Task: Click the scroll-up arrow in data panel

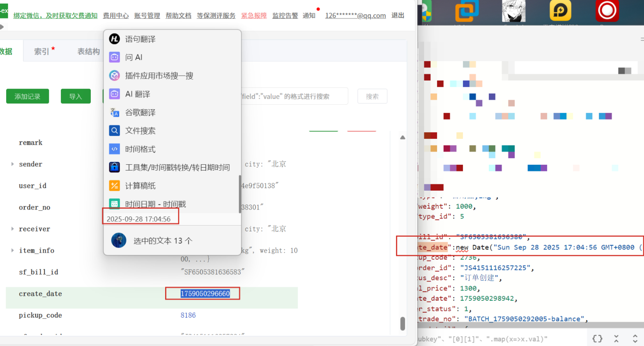Action: point(402,138)
